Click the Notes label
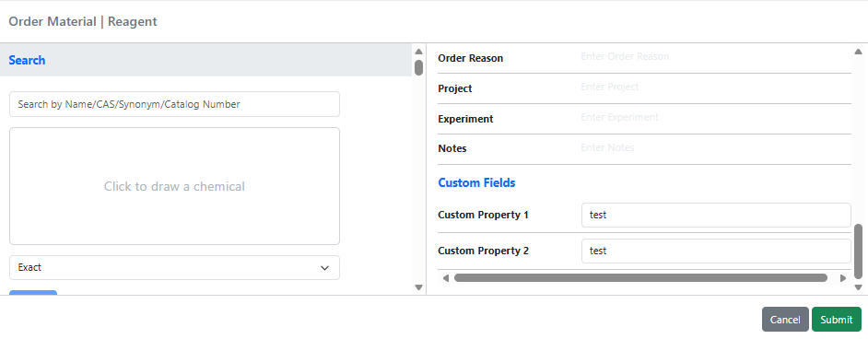This screenshot has height=339, width=868. (x=452, y=148)
